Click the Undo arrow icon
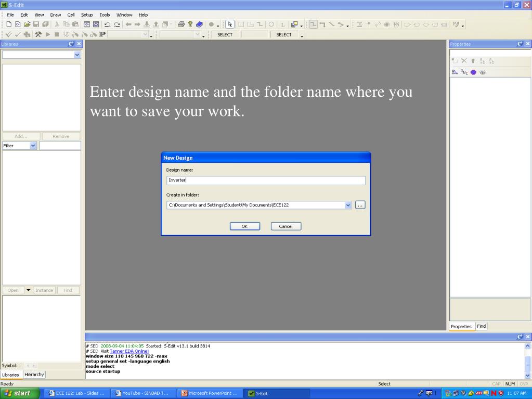This screenshot has width=532, height=399. pyautogui.click(x=107, y=24)
